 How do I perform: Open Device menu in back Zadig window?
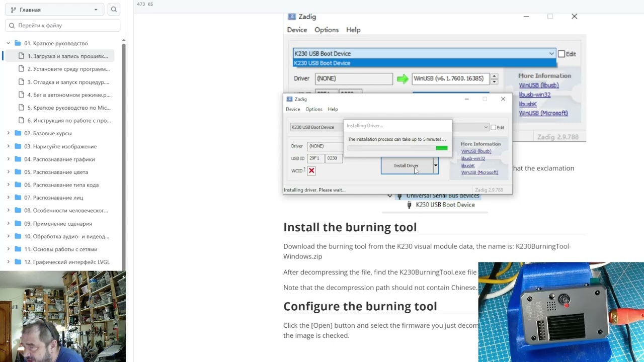pos(297,30)
